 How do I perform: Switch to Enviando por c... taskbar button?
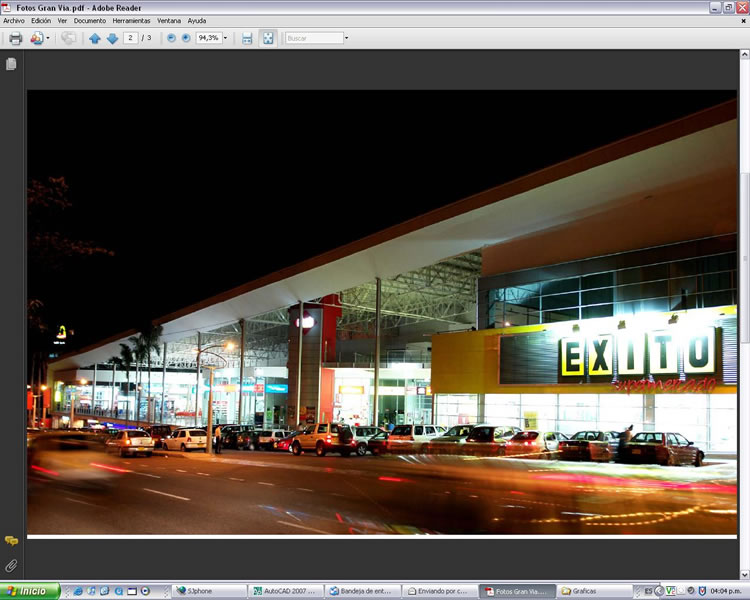point(440,591)
